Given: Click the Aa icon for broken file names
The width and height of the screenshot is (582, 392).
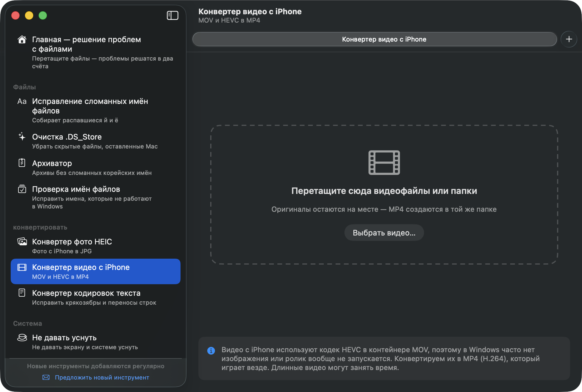Looking at the screenshot, I should [x=22, y=101].
